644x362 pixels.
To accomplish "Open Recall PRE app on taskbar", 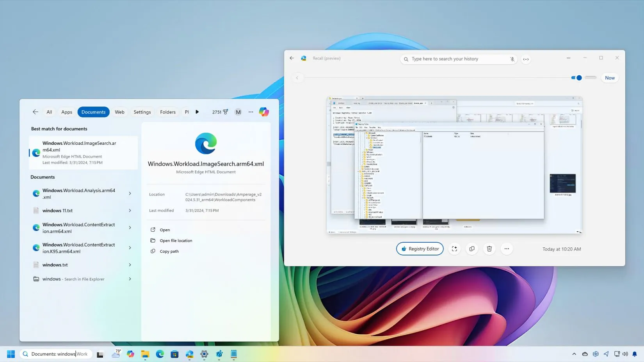I will [x=189, y=354].
